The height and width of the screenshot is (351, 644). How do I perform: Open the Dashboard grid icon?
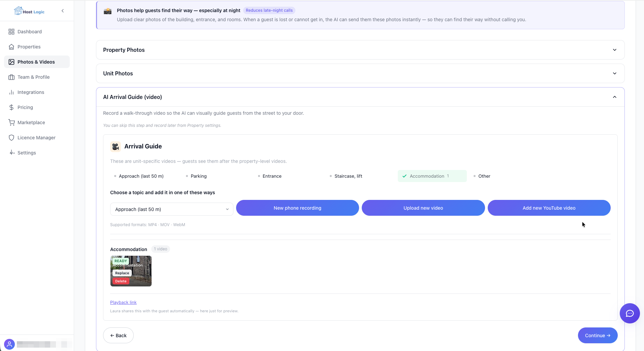(11, 32)
